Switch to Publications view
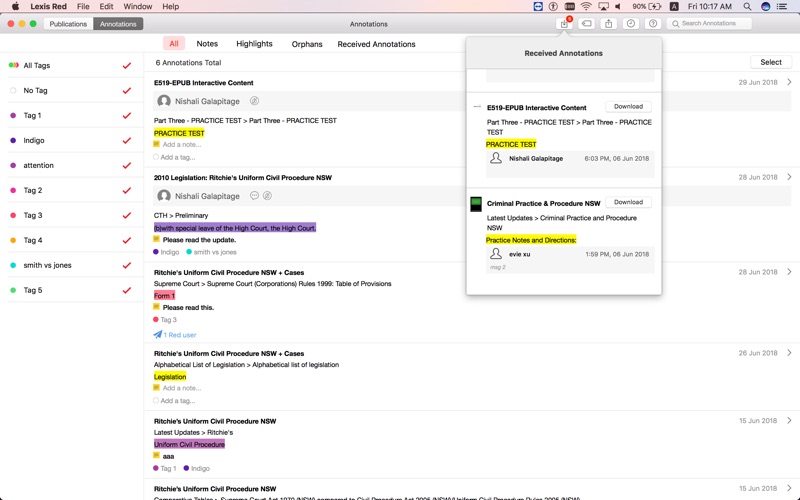 68,24
